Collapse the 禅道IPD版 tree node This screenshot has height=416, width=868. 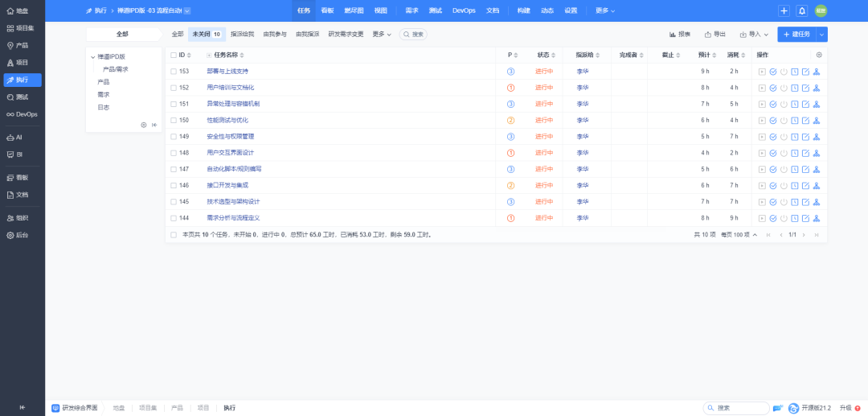[92, 57]
